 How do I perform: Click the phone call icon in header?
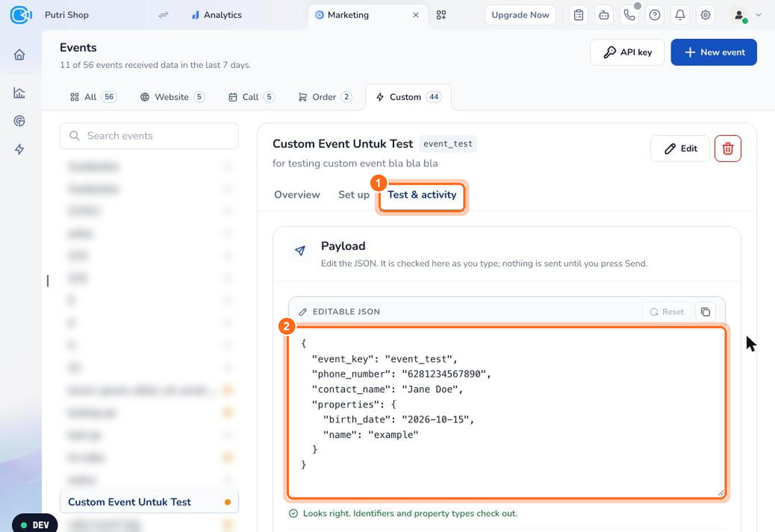pyautogui.click(x=629, y=15)
